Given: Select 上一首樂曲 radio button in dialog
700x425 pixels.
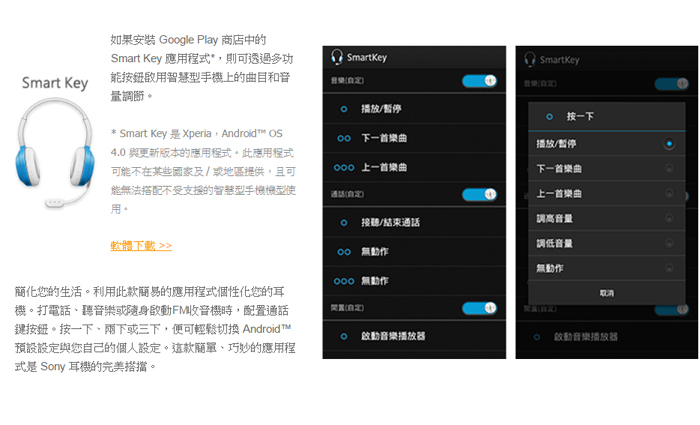Looking at the screenshot, I should (669, 193).
